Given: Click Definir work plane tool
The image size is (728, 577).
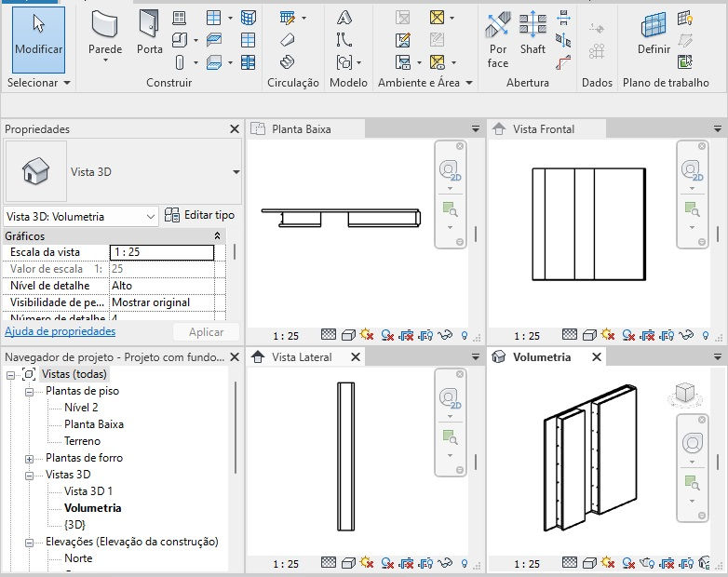Looking at the screenshot, I should 654,34.
